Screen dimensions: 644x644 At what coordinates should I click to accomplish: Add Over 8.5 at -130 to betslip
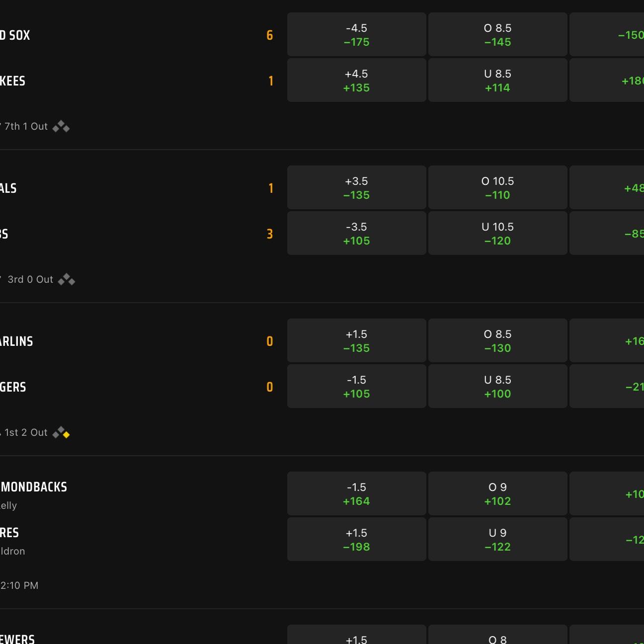coord(498,341)
